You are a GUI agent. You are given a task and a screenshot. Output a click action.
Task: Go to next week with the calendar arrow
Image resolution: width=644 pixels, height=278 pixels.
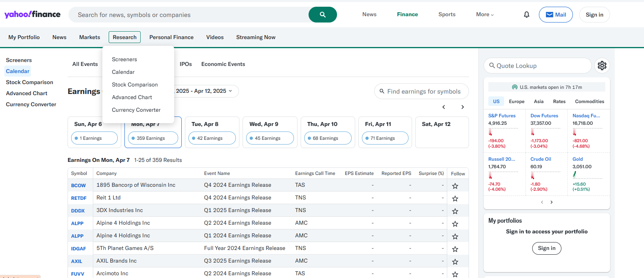(463, 107)
